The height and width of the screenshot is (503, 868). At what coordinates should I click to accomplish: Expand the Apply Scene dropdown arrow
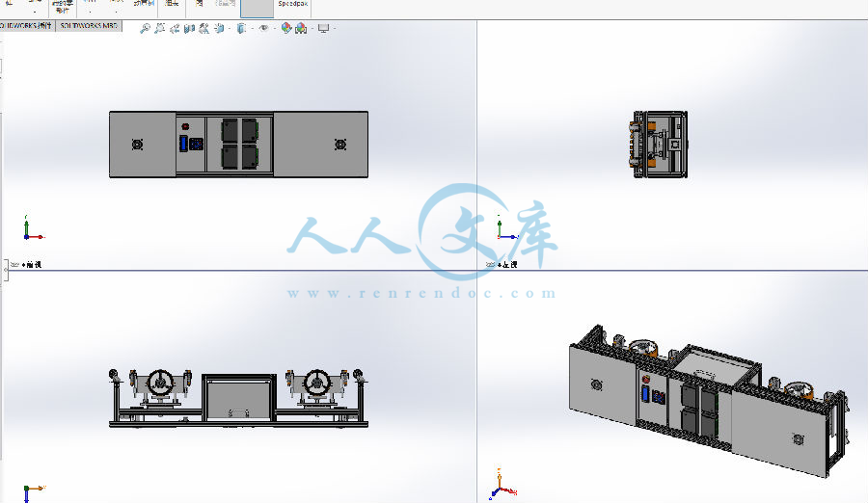point(312,29)
